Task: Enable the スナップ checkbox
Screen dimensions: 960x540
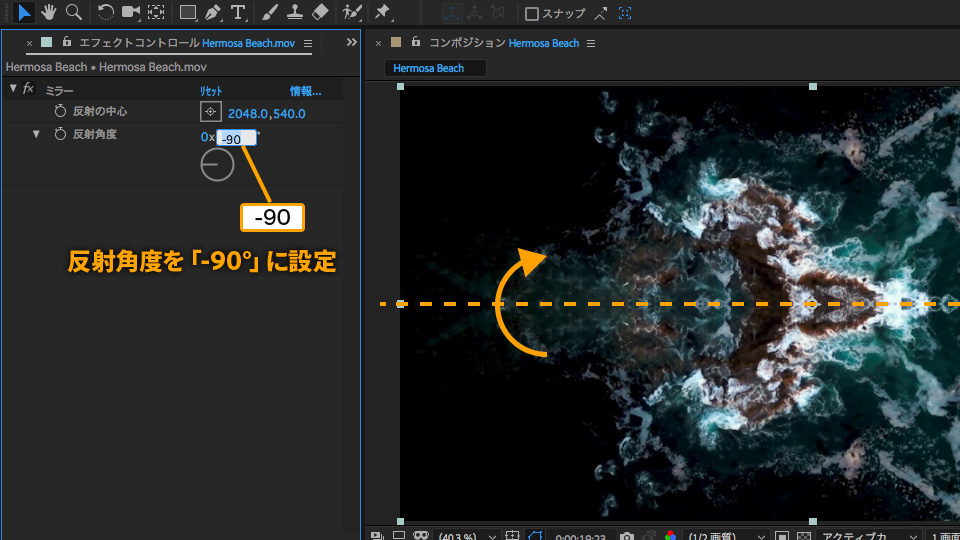Action: 532,13
